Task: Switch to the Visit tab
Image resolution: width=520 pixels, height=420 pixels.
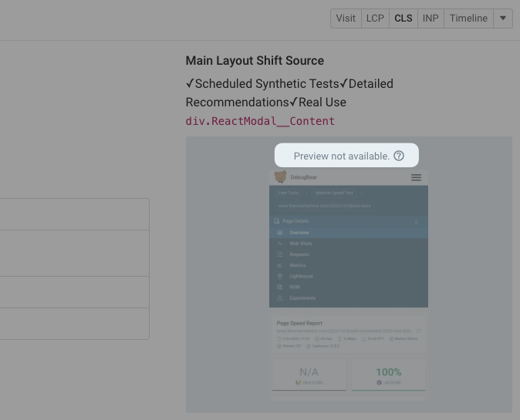Action: [346, 18]
